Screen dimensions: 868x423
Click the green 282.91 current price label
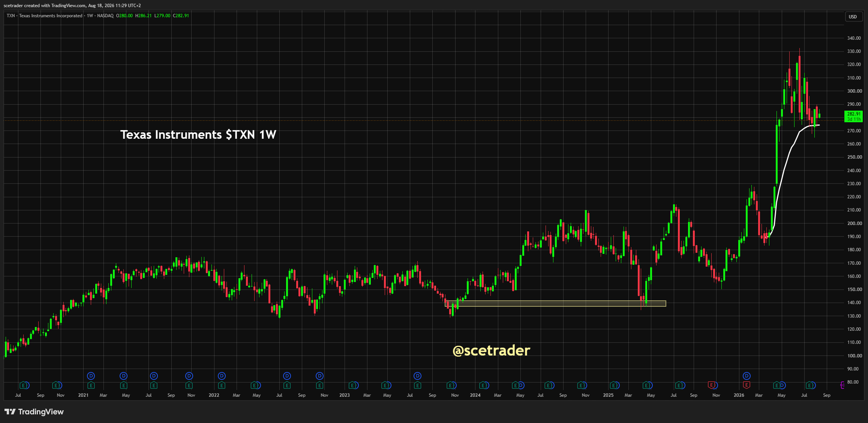[x=853, y=116]
